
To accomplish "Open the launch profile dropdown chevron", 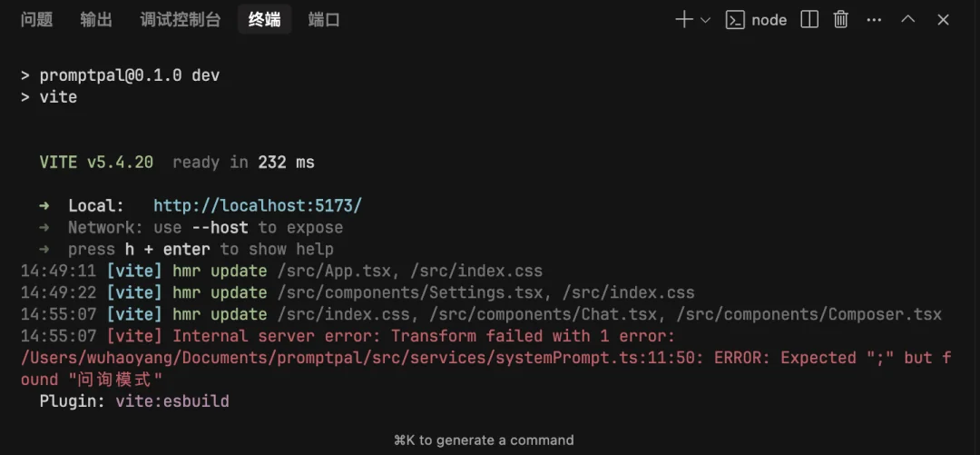I will 706,20.
